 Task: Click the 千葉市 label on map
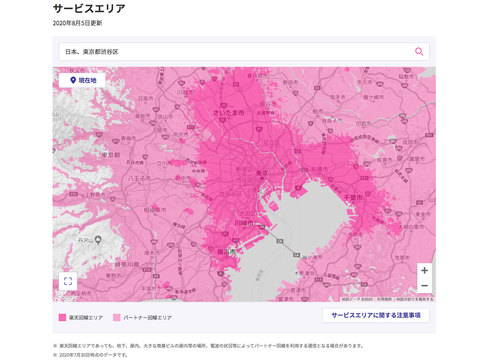point(353,197)
